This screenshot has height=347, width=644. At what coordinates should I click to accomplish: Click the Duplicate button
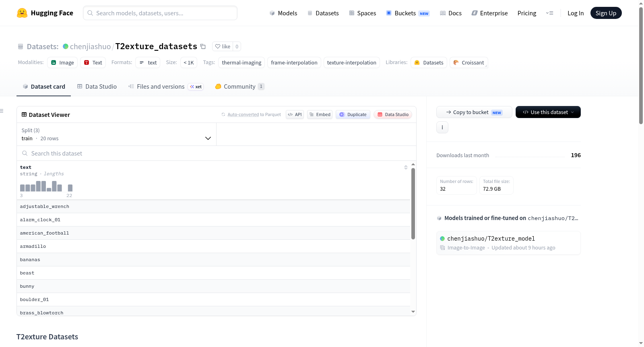[353, 114]
